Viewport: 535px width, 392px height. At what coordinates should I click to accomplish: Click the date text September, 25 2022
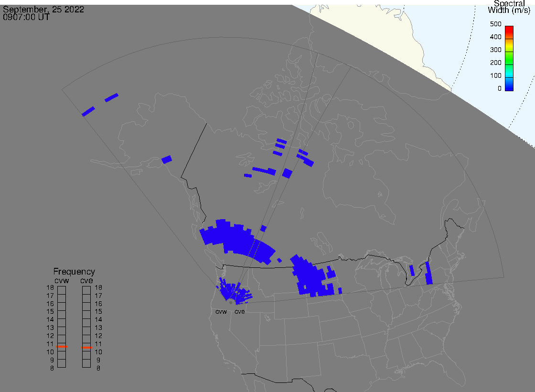pos(43,9)
